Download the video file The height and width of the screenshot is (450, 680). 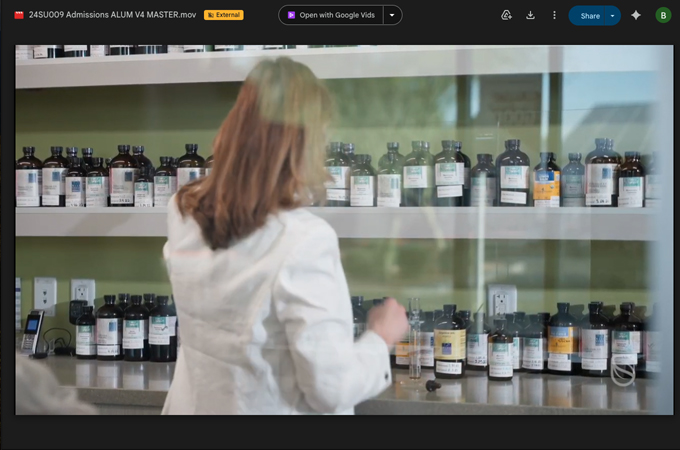[x=530, y=15]
